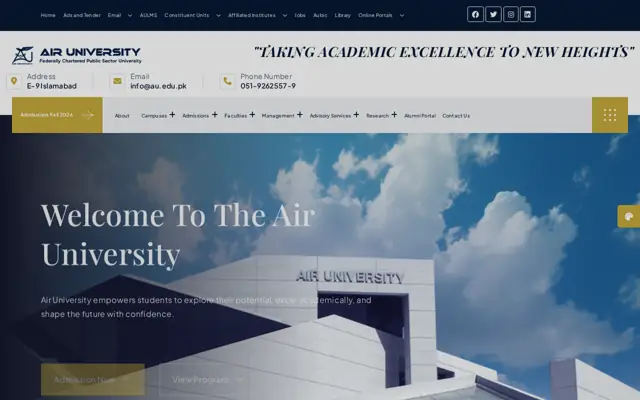Expand the Constituent Units dropdown

pos(218,16)
